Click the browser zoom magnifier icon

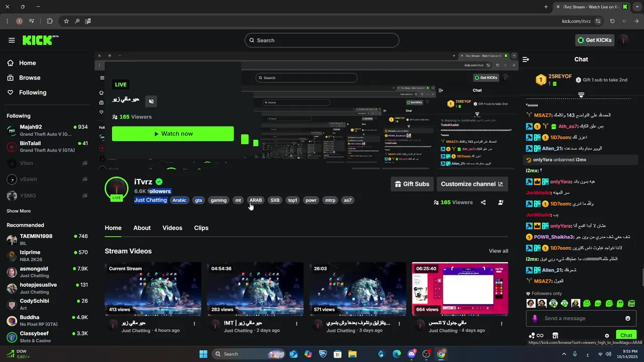click(x=77, y=21)
